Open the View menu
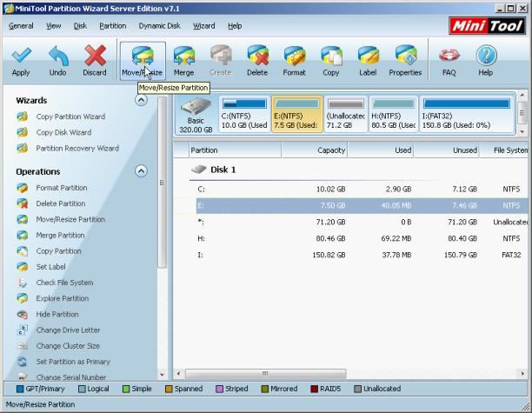Screen dimensions: 532x413 [x=54, y=26]
